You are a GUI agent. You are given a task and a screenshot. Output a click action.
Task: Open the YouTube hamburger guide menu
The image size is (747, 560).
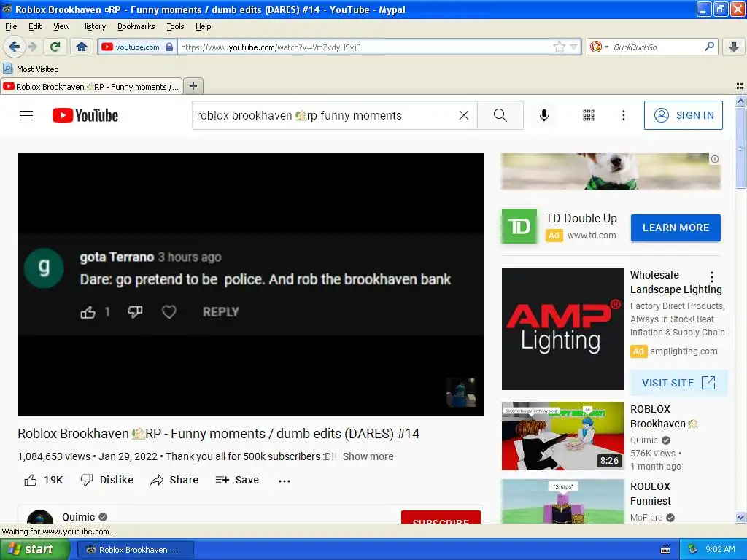26,115
